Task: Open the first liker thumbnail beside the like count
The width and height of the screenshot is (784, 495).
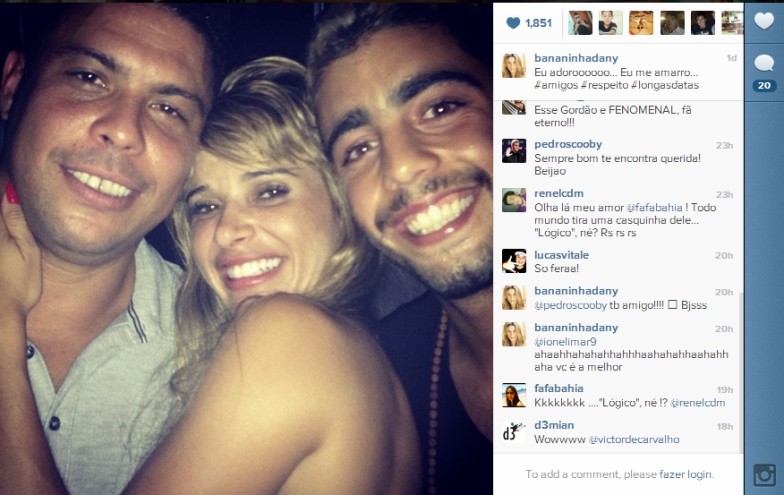Action: point(580,23)
